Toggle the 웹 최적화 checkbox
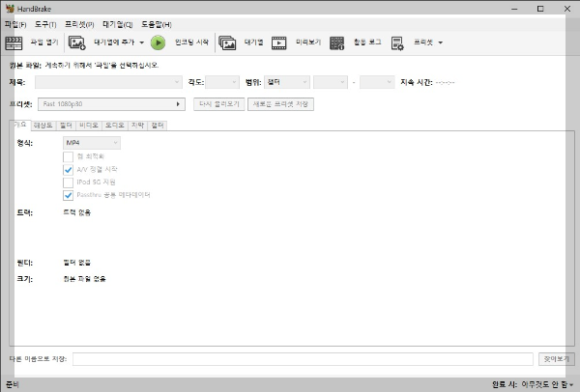This screenshot has width=580, height=392. pos(68,157)
